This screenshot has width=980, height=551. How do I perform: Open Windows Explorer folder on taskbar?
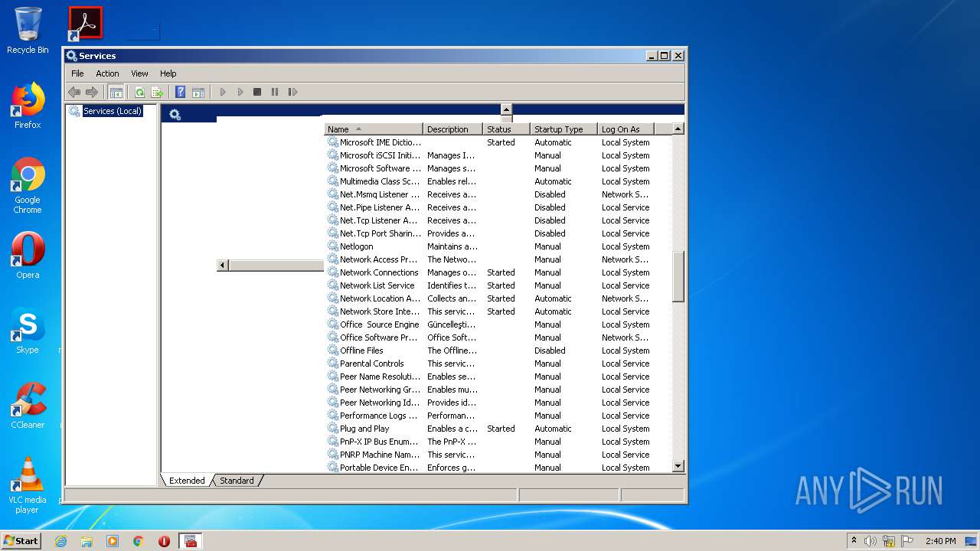[x=87, y=541]
